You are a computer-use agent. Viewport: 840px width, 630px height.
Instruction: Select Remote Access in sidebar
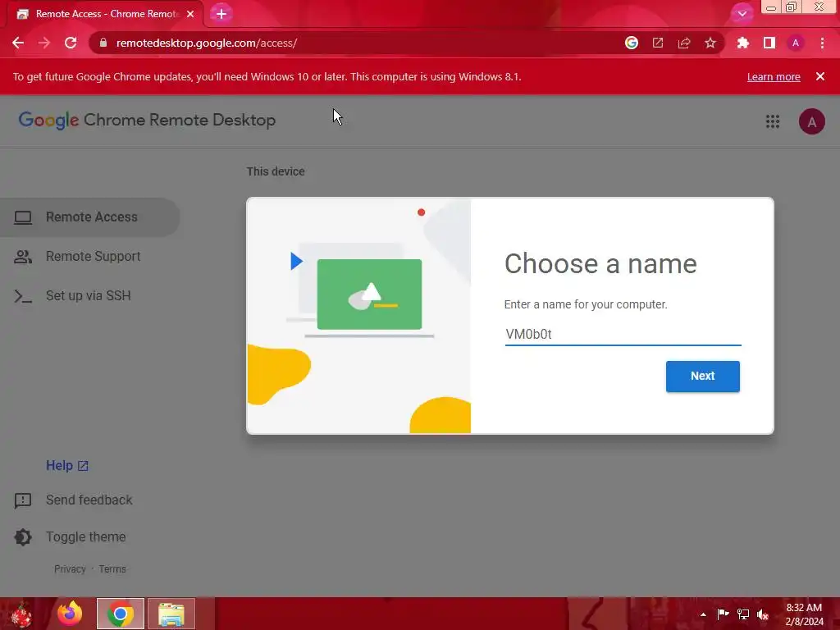click(x=90, y=217)
